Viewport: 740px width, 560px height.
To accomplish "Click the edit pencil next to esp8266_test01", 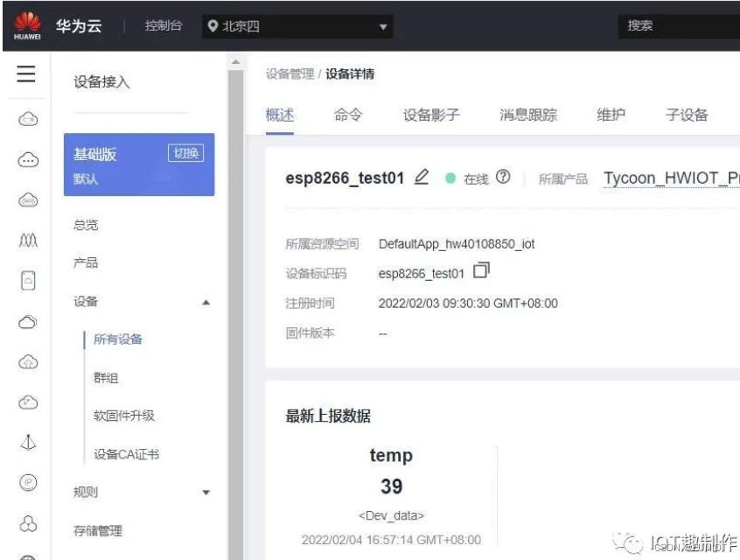I will [422, 177].
